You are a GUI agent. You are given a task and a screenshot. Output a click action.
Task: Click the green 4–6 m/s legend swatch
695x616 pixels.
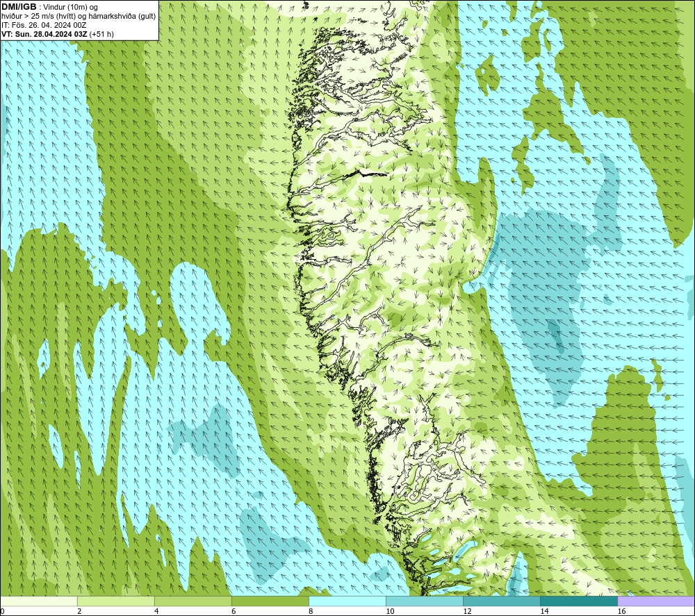coord(193,601)
